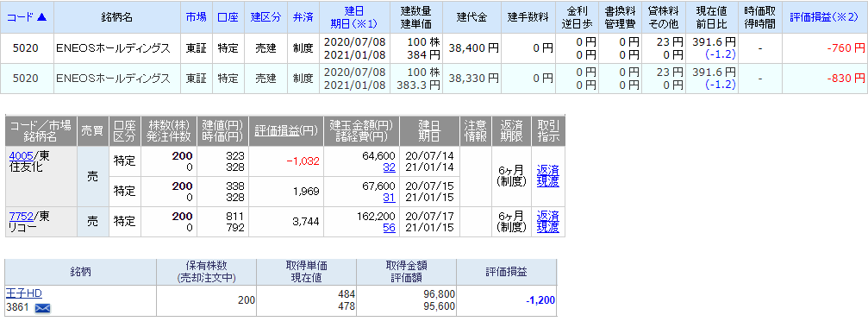Click the 3,744 profit value
The width and height of the screenshot is (868, 334).
coord(307,222)
